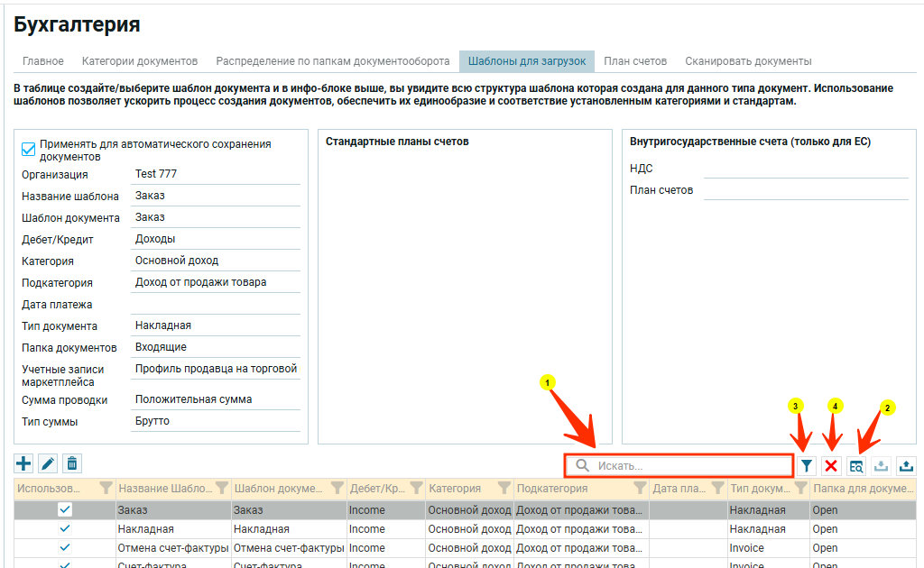924x568 pixels.
Task: Sort by the Категория column header
Action: point(455,489)
